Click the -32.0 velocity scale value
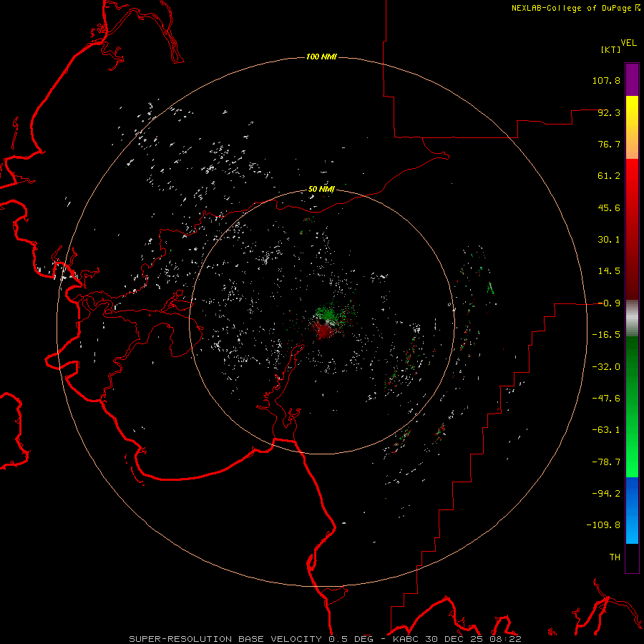 point(606,367)
